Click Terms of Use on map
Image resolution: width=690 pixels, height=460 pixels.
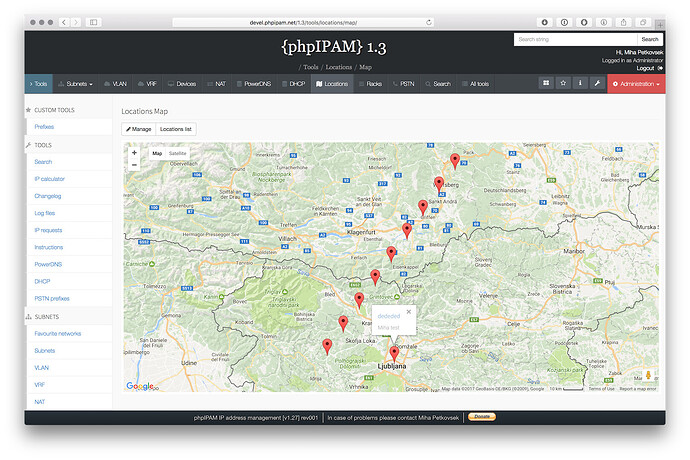tap(601, 389)
